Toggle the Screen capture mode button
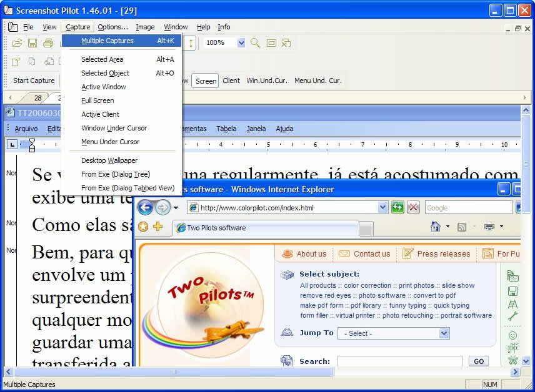Screen dimensions: 535x392 (x=206, y=81)
